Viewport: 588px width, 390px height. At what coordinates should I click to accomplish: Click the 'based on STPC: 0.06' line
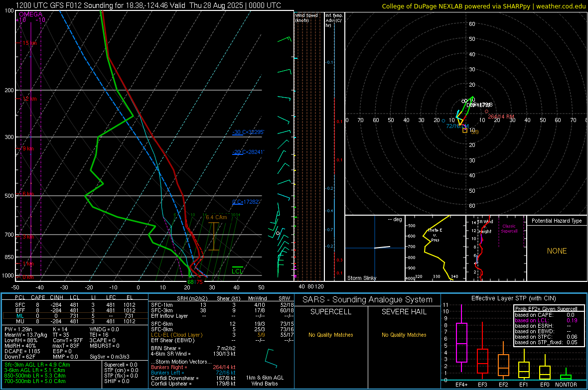[x=546, y=337]
